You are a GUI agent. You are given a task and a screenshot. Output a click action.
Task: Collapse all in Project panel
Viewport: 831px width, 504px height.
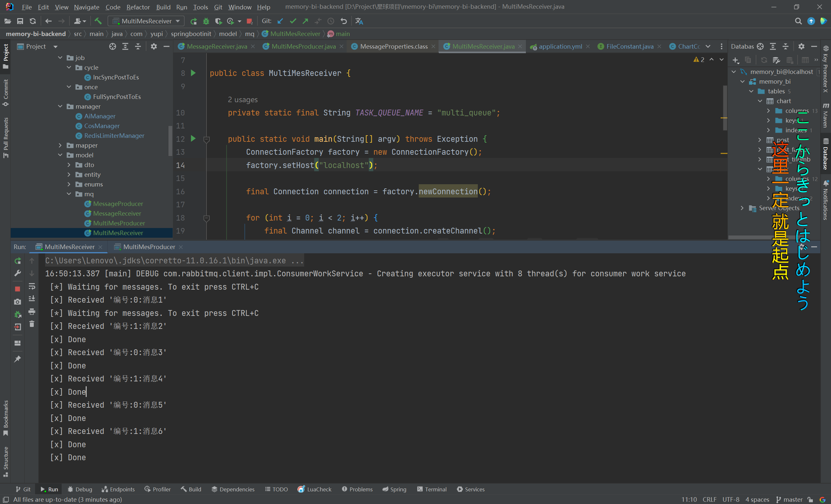click(x=138, y=46)
